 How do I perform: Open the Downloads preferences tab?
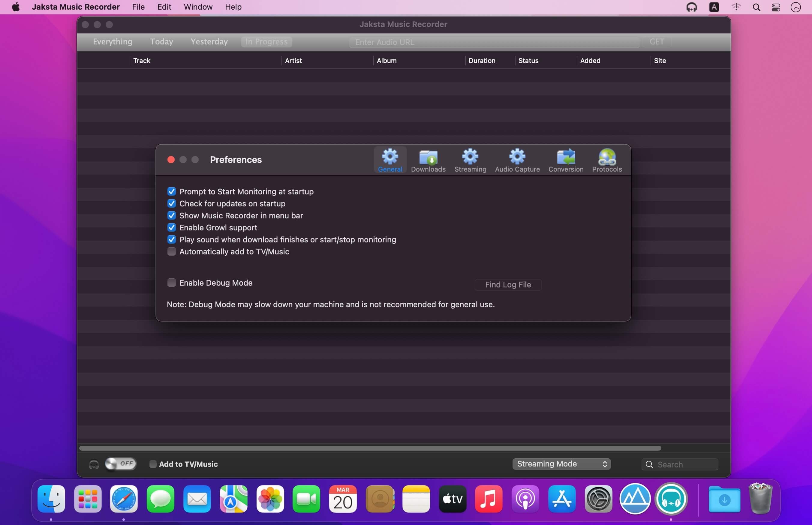(428, 159)
